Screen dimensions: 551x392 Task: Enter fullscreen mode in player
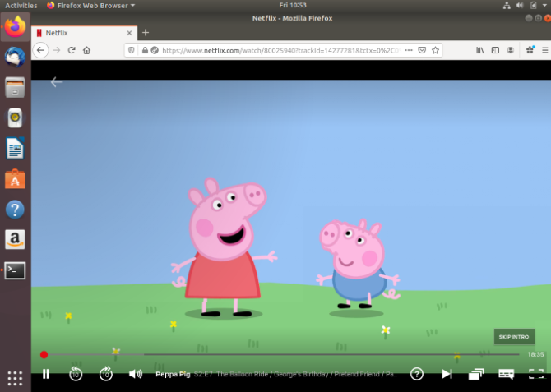tap(536, 374)
